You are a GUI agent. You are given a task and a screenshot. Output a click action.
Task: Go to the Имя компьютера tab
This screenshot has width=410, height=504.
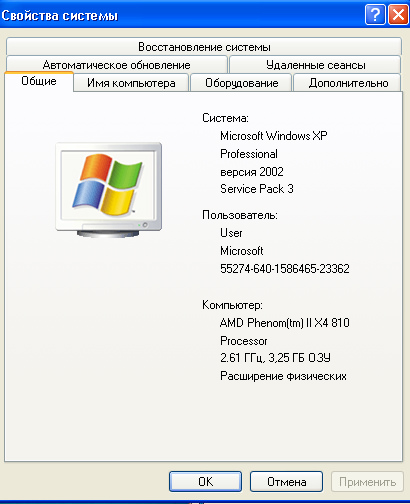pyautogui.click(x=131, y=83)
